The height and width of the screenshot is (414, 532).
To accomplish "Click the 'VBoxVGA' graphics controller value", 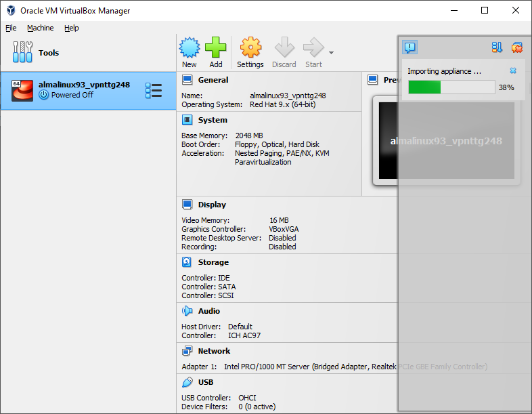I will point(284,229).
